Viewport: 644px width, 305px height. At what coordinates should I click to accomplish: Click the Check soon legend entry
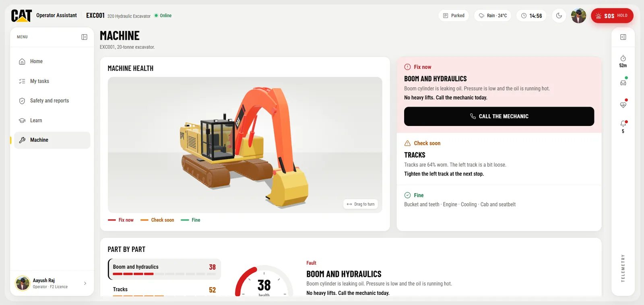click(x=157, y=220)
